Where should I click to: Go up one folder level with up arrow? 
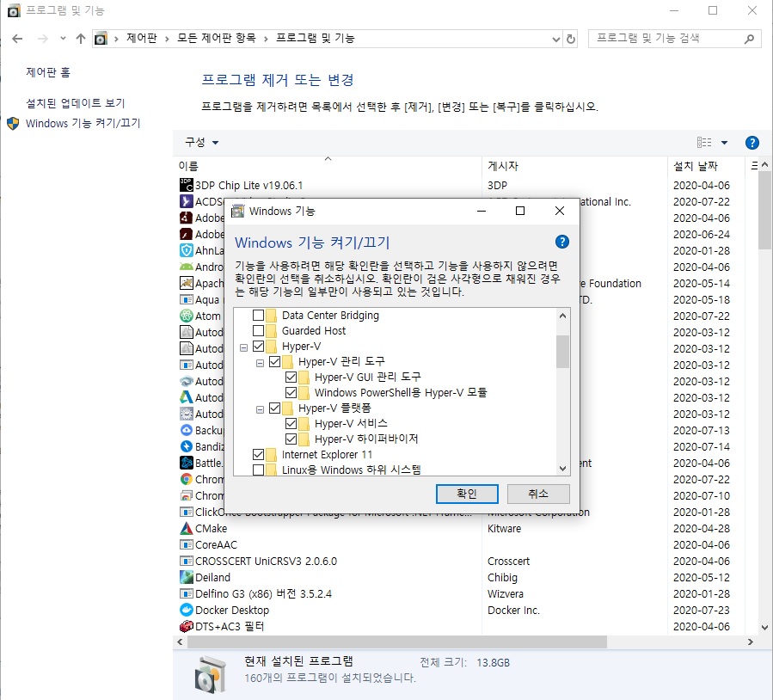81,39
